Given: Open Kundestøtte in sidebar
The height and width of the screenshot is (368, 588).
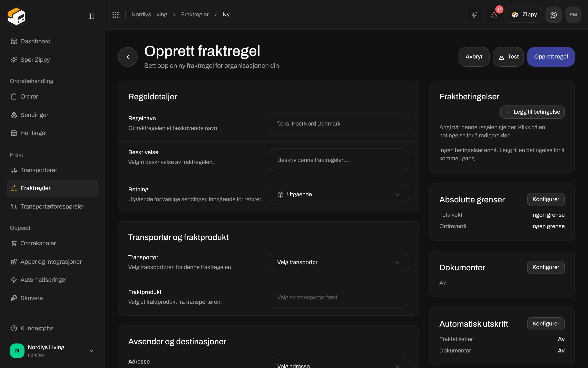Looking at the screenshot, I should pos(52,328).
